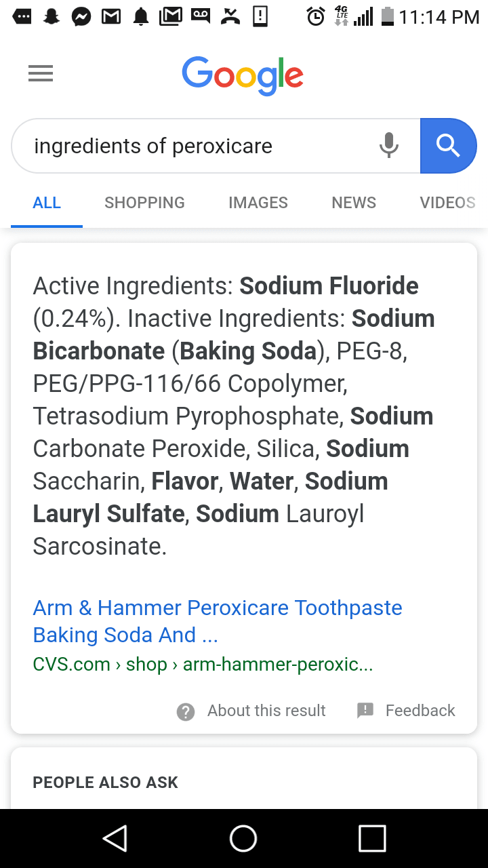
Task: Tap the About this result question icon
Action: click(x=185, y=711)
